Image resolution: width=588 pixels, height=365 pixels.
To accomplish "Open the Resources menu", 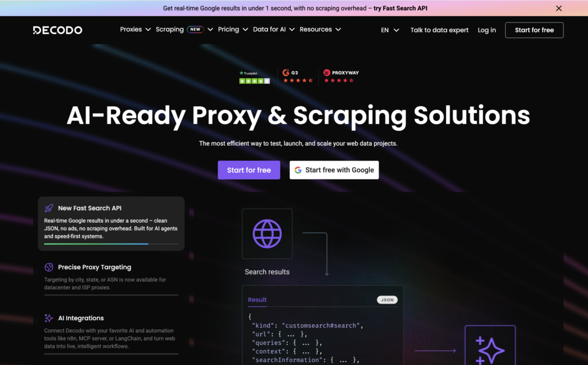I will [316, 29].
